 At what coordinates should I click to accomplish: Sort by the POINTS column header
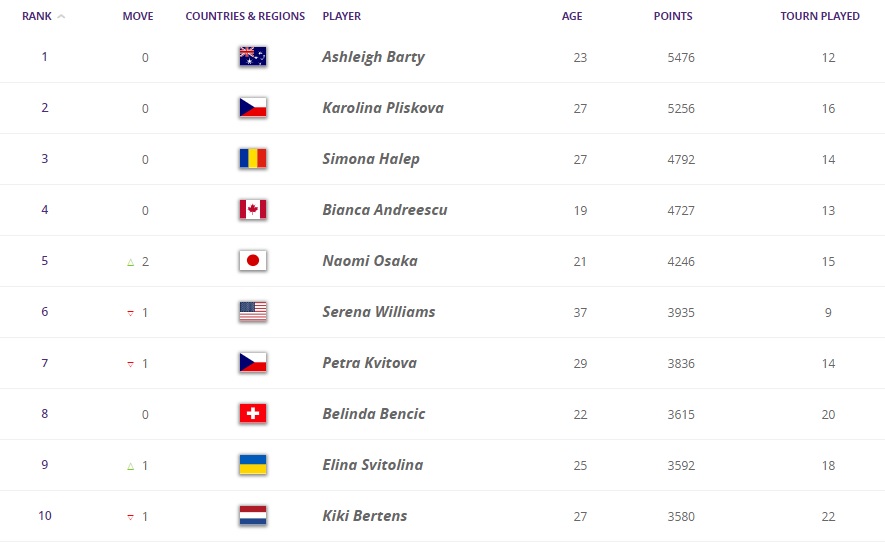tap(673, 16)
